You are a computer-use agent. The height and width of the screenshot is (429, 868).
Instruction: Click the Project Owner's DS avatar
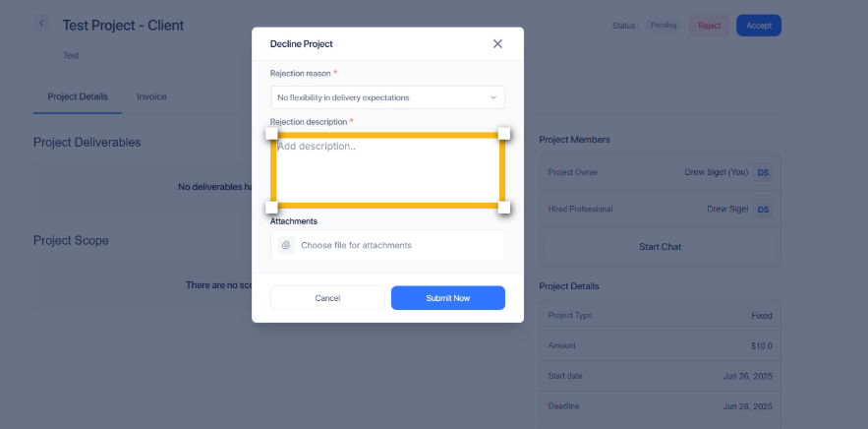point(763,172)
